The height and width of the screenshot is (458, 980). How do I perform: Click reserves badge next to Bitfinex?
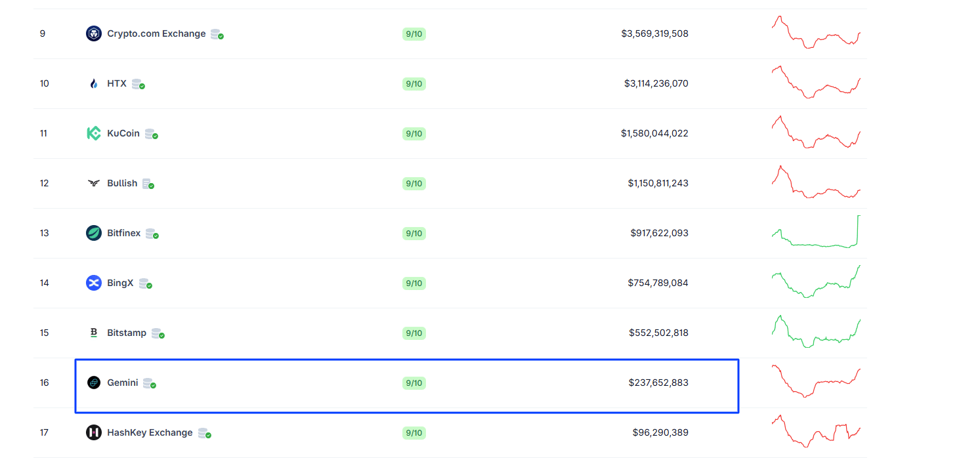click(x=152, y=234)
